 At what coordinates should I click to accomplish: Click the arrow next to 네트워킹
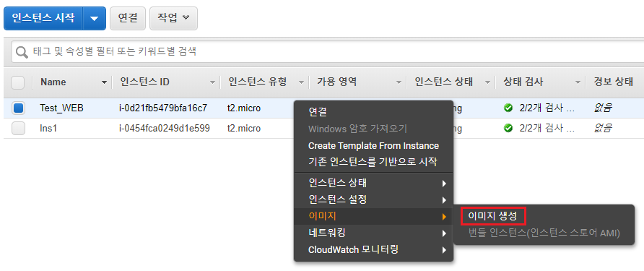click(x=444, y=233)
